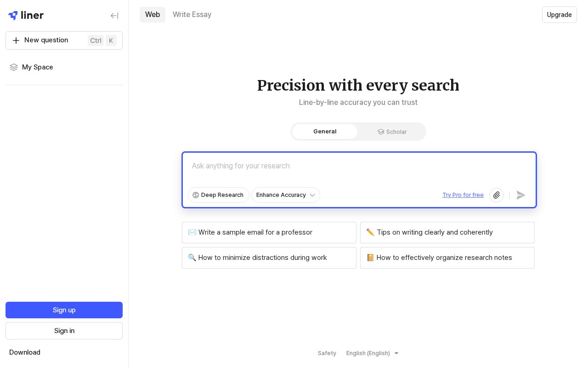
Task: Click the language dropdown arrow
Action: [396, 353]
